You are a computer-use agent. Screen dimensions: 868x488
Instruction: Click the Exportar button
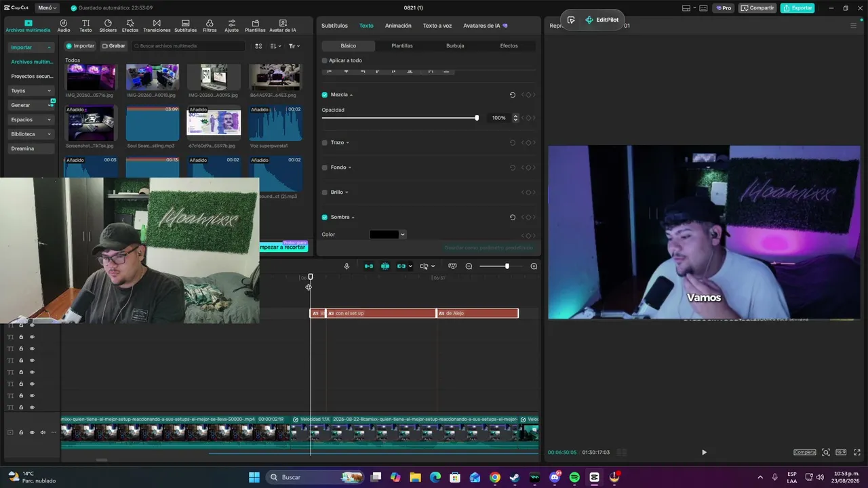(797, 8)
